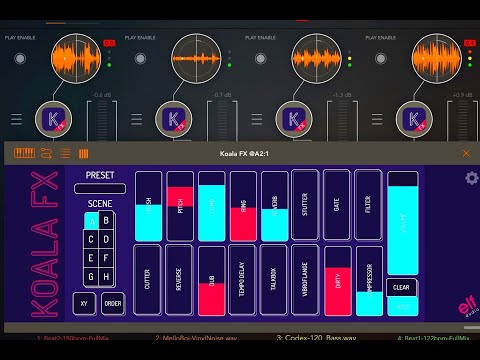Click the DIRTY effect pad

pyautogui.click(x=338, y=281)
